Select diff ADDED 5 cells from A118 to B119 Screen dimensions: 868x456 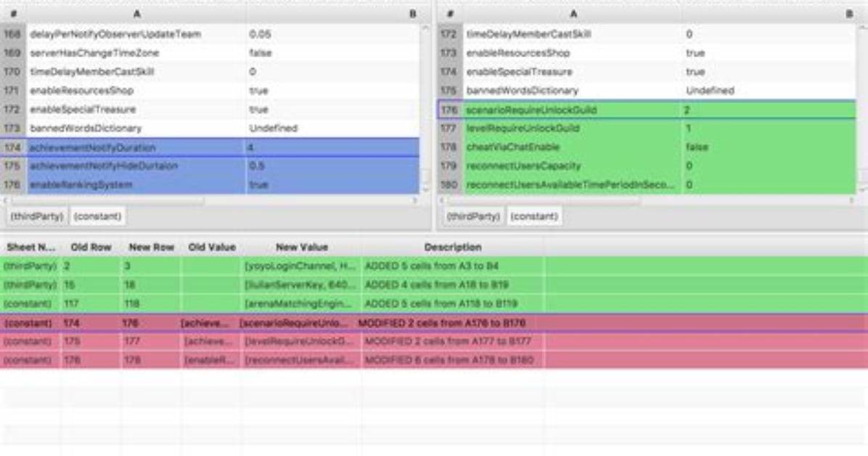434,304
